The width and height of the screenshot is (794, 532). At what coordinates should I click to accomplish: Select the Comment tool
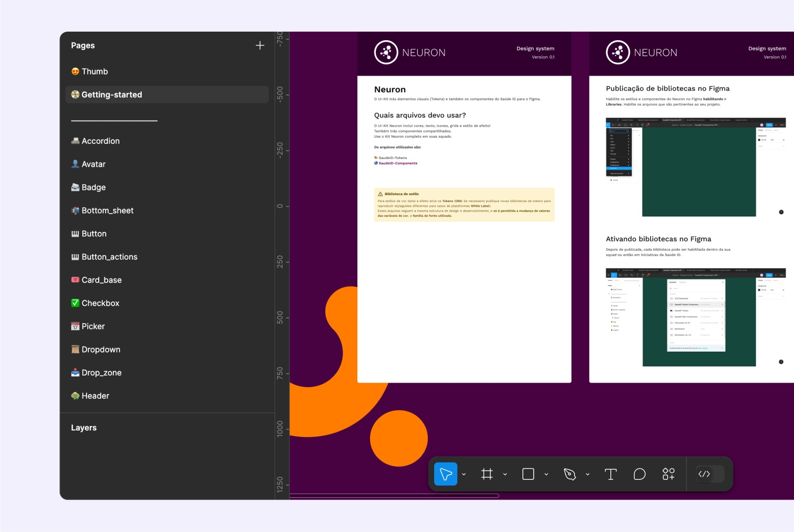pos(640,474)
